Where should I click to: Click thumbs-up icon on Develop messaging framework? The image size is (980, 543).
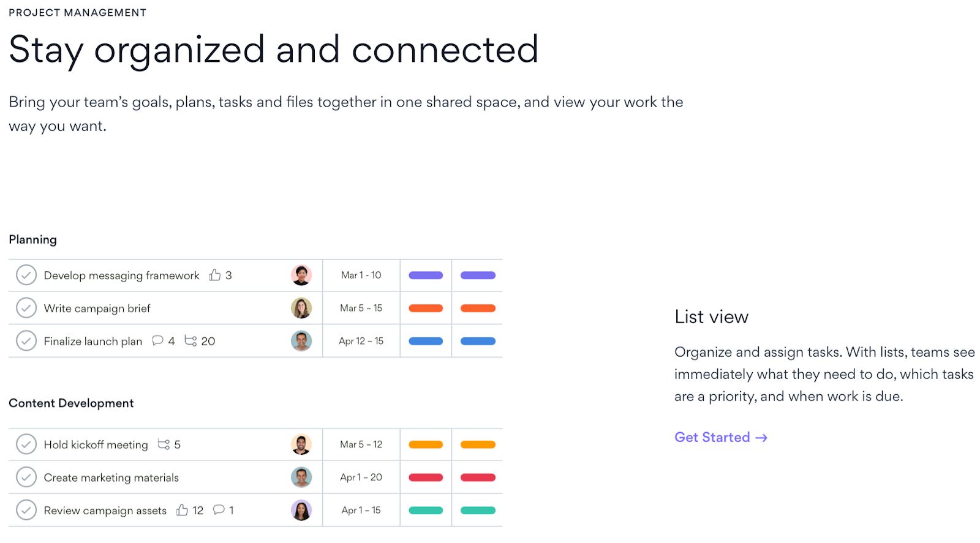pyautogui.click(x=214, y=275)
